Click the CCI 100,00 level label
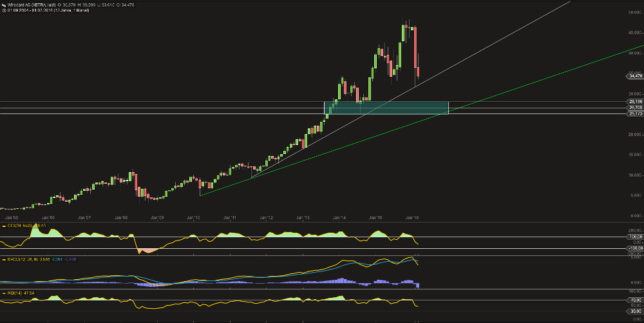 (636, 237)
